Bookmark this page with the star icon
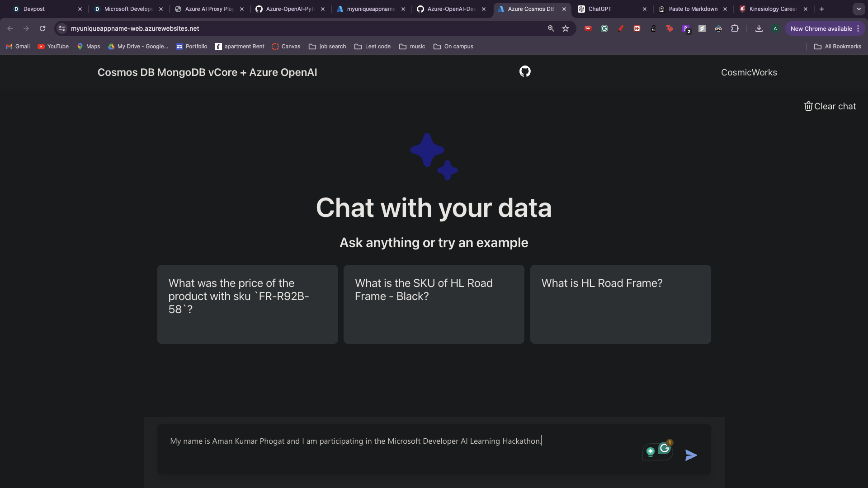 (566, 28)
